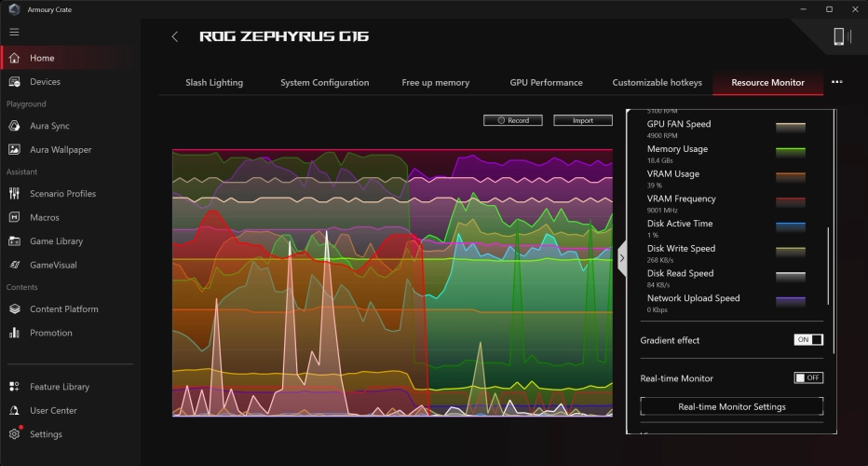The height and width of the screenshot is (466, 868).
Task: Click the Macros icon
Action: click(x=14, y=217)
